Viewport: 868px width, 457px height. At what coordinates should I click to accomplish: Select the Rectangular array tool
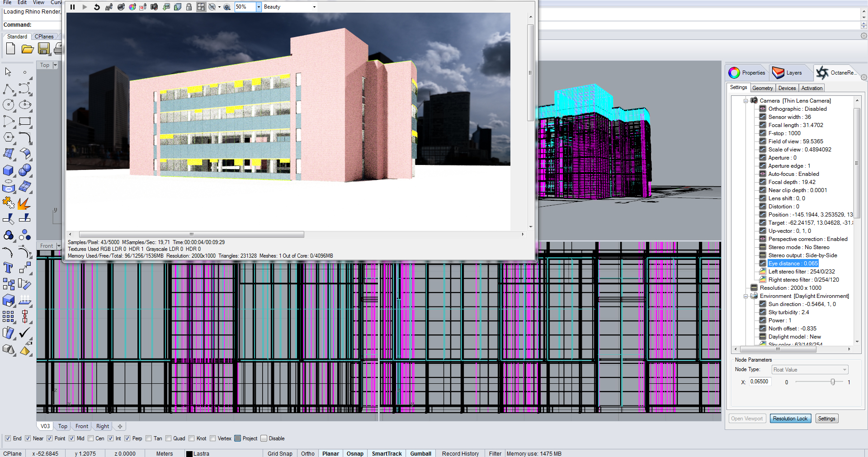(x=9, y=316)
